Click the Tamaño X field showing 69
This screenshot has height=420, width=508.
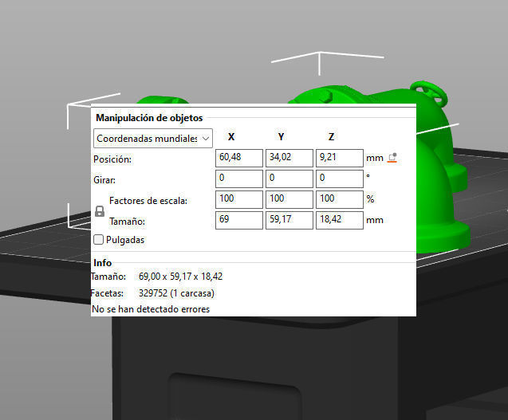[239, 220]
